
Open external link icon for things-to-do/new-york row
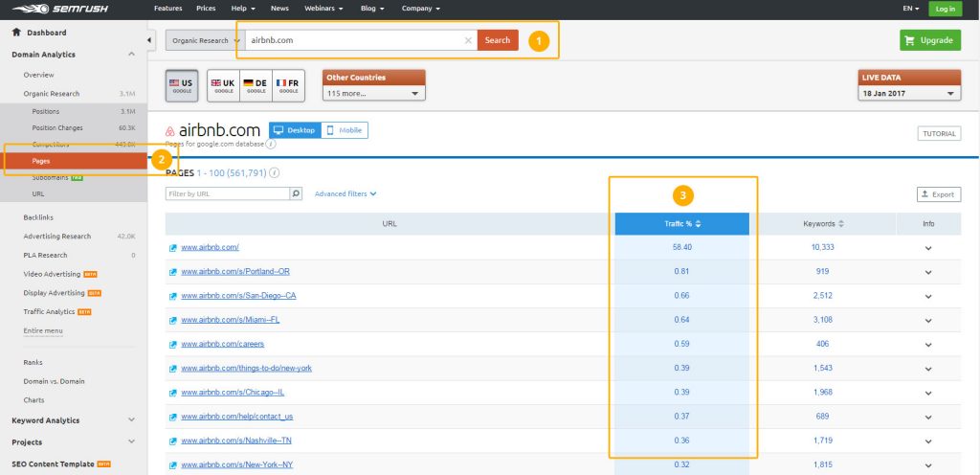coord(173,369)
